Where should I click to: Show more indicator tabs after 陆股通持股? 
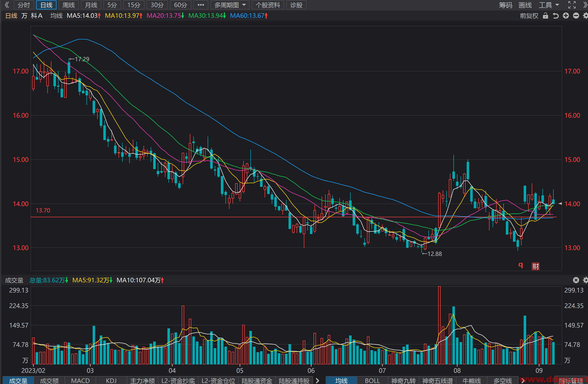pos(317,380)
